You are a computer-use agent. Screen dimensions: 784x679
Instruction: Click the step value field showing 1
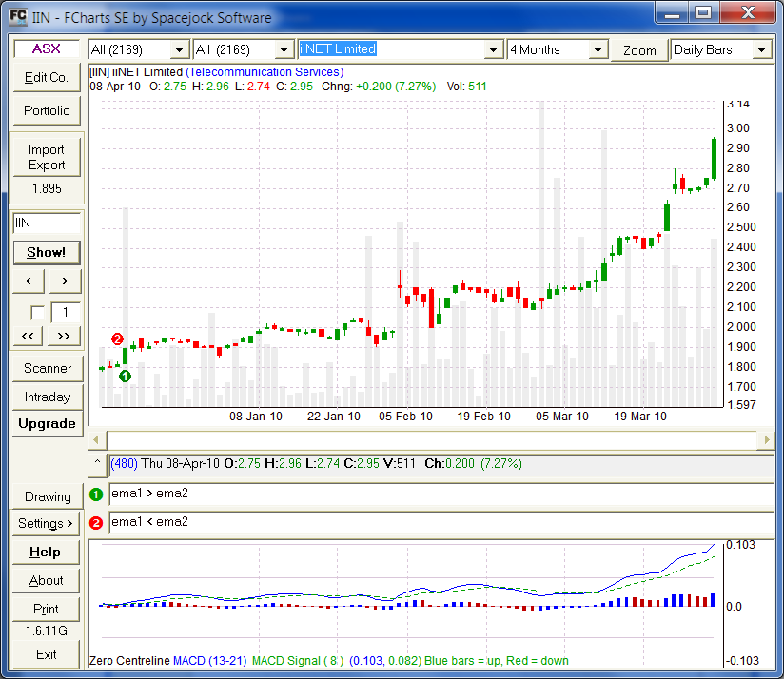65,313
